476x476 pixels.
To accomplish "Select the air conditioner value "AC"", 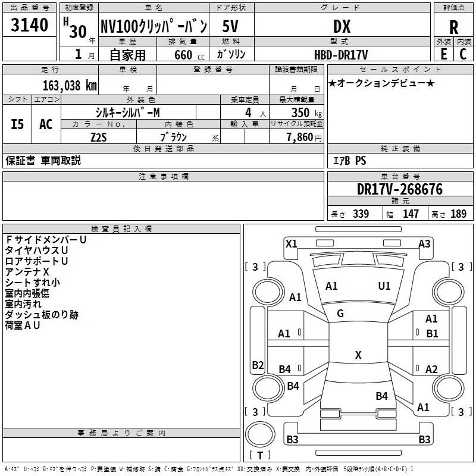I will point(46,124).
